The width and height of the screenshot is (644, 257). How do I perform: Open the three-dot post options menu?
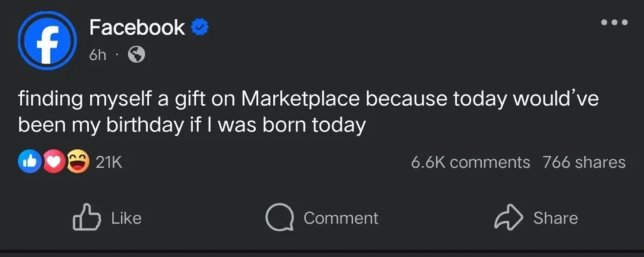(x=614, y=23)
